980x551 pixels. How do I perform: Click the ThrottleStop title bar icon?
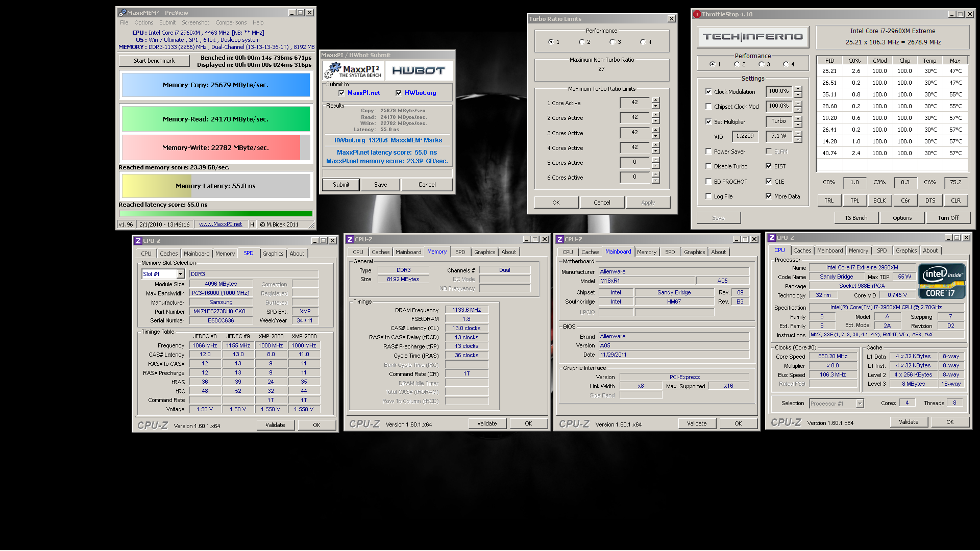(x=697, y=14)
